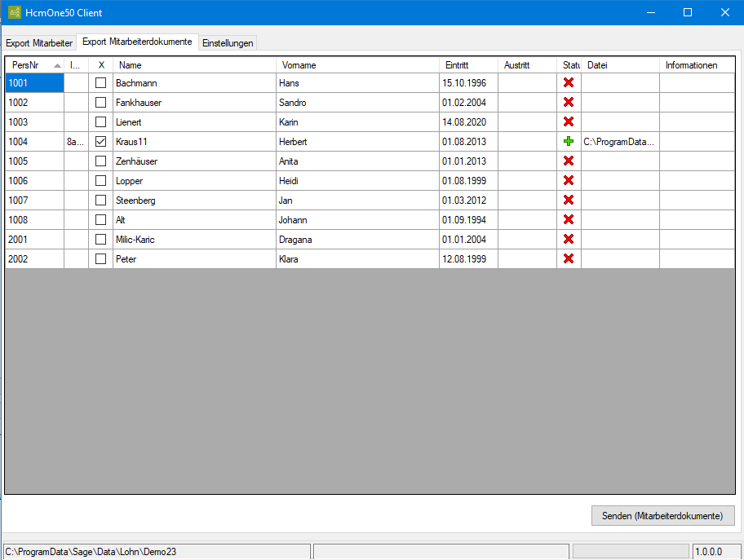Tick the checkbox for Bachmann
This screenshot has height=560, width=744.
pyautogui.click(x=100, y=82)
